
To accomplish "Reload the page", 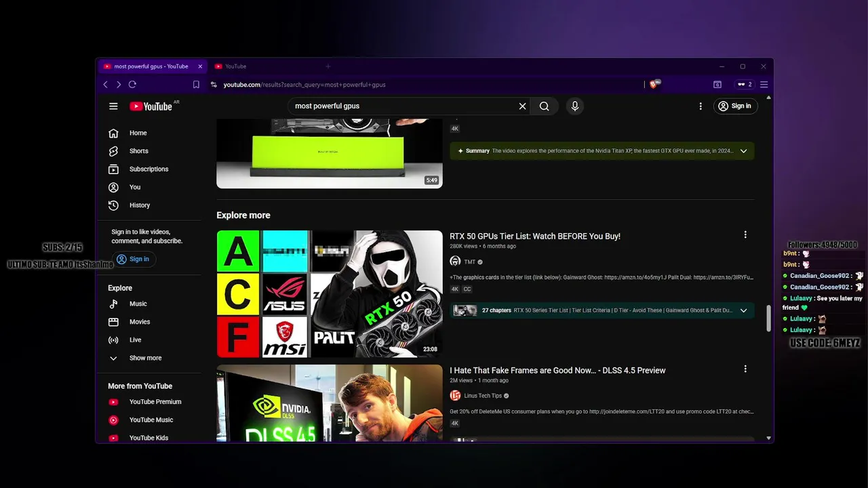I will tap(132, 85).
